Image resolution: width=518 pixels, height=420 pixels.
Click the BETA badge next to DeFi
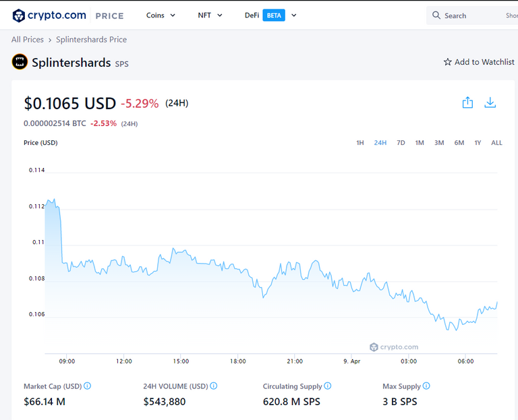click(x=274, y=16)
